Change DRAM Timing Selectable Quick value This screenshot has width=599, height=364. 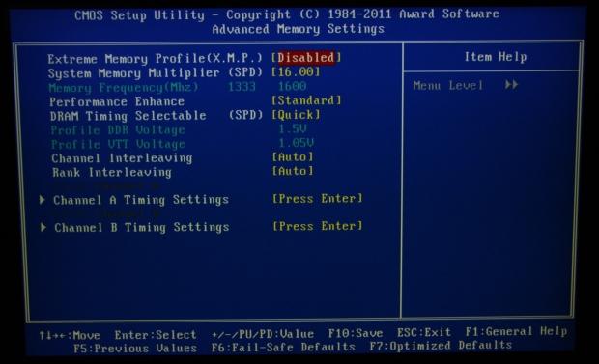[x=296, y=115]
